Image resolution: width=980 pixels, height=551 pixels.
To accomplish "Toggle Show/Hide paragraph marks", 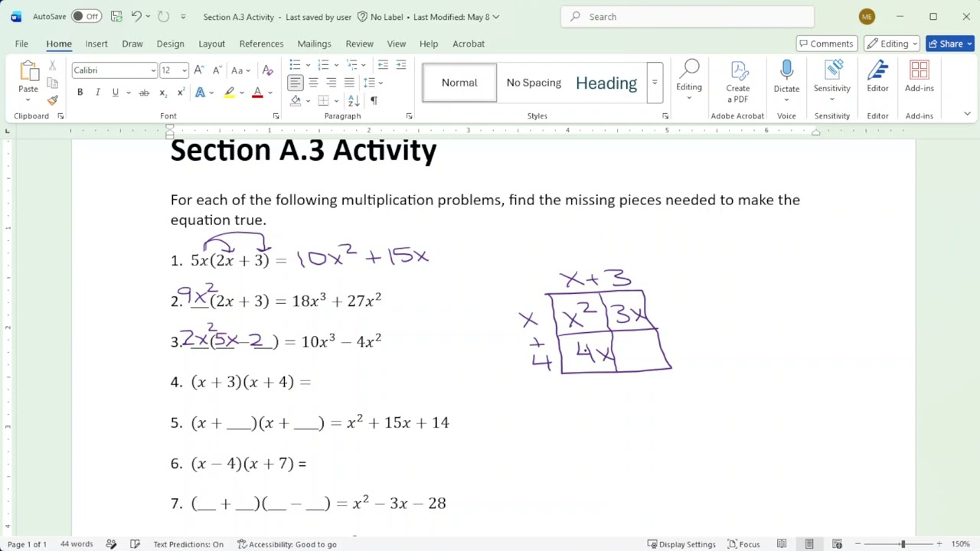I will coord(374,100).
